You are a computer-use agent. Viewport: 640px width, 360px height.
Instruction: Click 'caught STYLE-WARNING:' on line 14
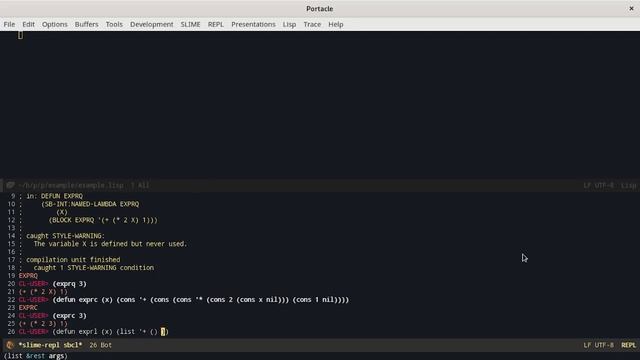(x=65, y=236)
